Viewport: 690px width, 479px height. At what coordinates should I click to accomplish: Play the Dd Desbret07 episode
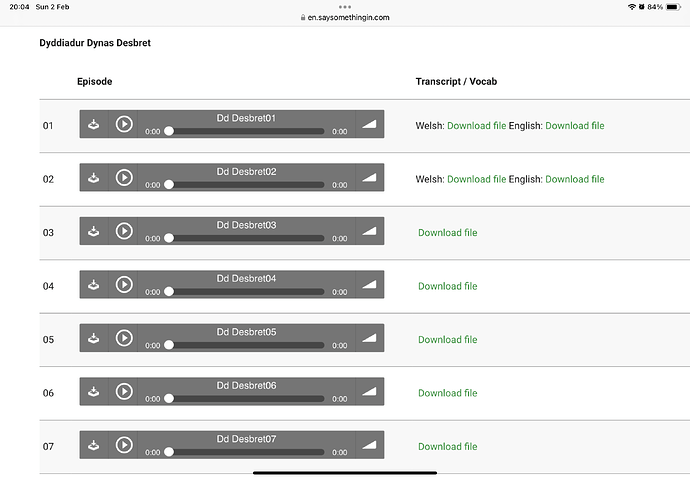(124, 445)
